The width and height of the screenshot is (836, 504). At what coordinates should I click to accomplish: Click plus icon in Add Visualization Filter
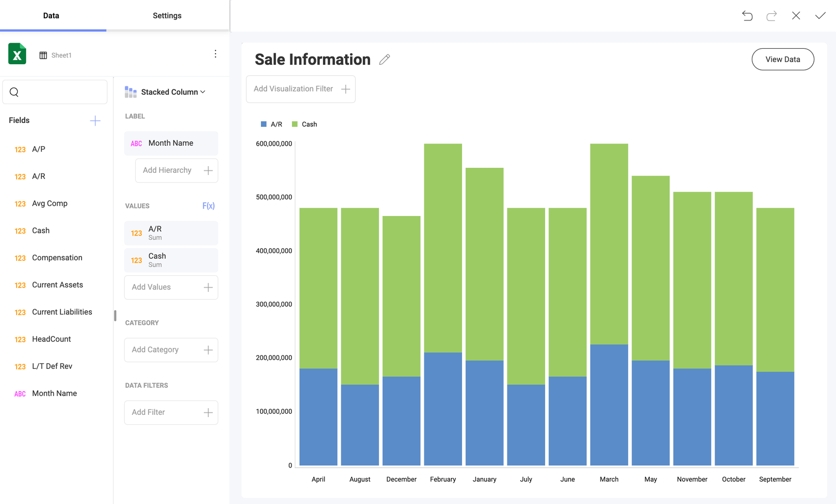click(x=346, y=89)
